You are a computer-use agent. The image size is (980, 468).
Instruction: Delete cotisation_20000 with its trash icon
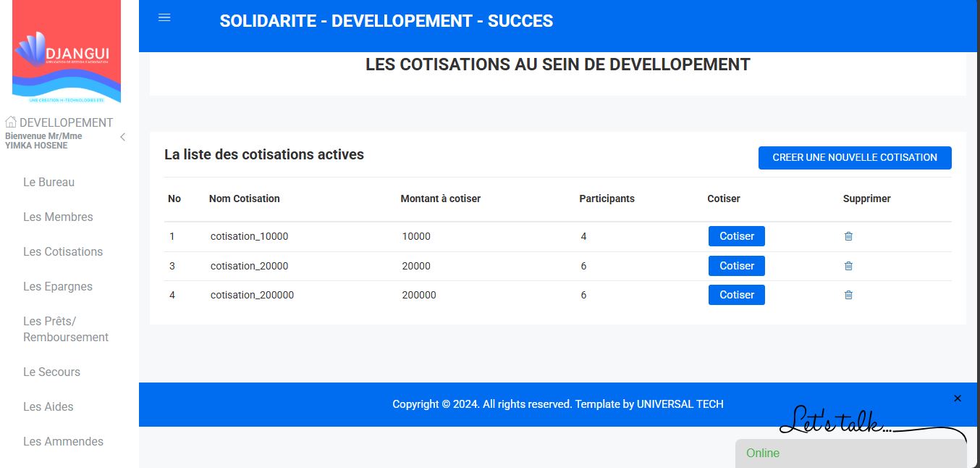coord(848,266)
